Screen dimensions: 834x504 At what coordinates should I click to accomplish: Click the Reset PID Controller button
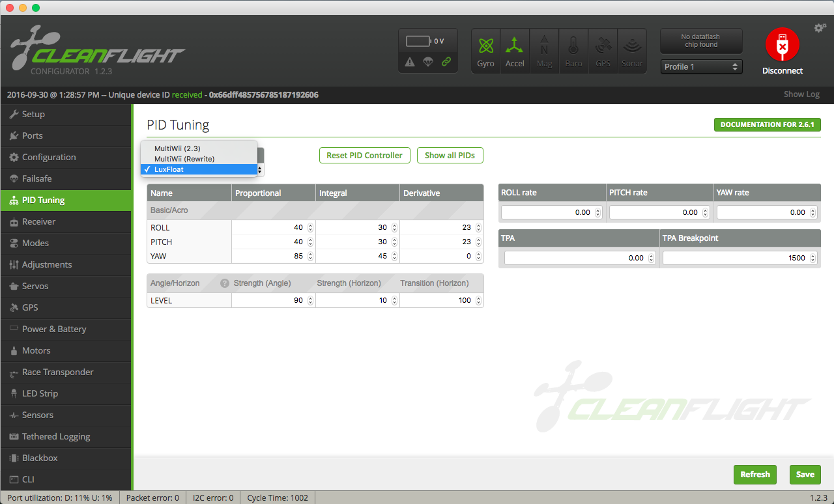[365, 156]
